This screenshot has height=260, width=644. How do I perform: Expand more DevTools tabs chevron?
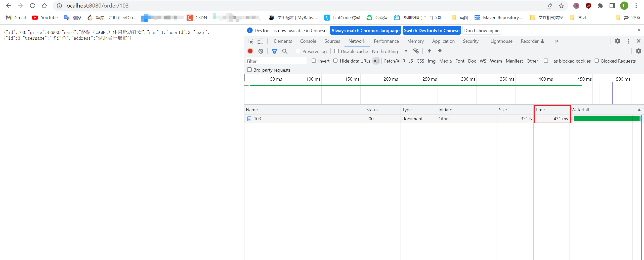tap(556, 41)
